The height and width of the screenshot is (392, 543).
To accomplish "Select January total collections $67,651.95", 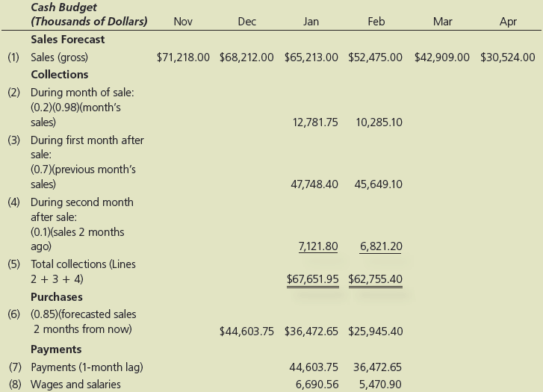I will (x=312, y=279).
